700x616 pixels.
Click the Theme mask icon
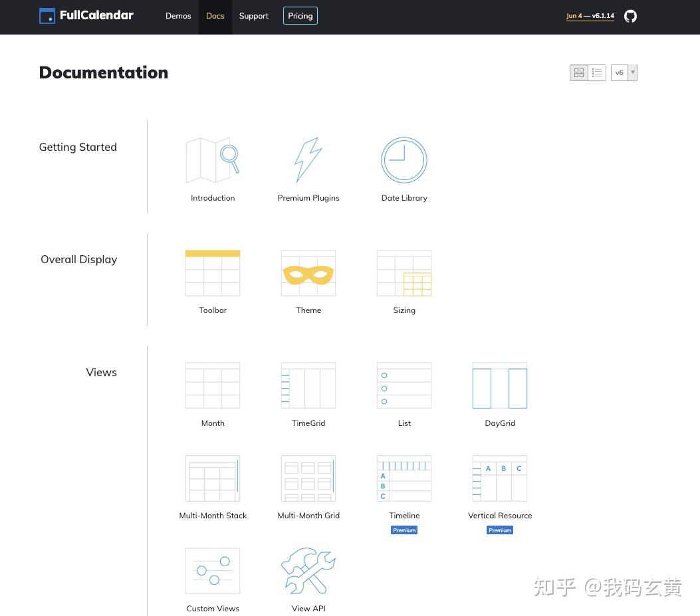[x=308, y=272]
